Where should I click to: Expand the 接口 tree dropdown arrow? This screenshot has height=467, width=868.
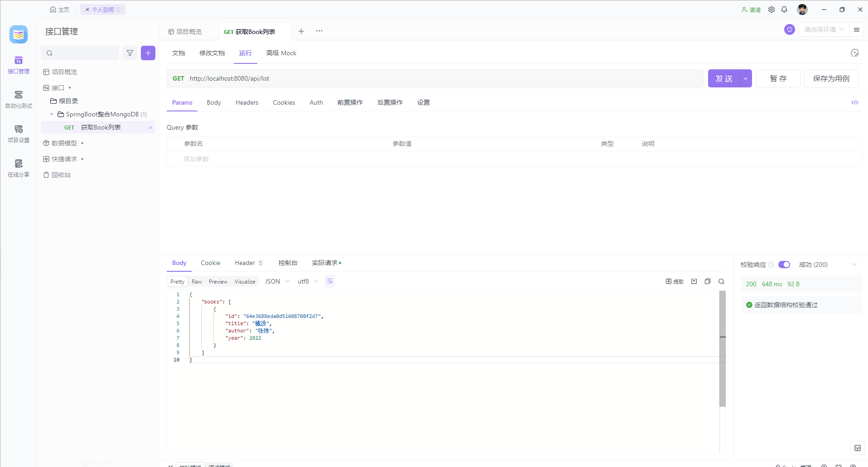click(x=70, y=88)
